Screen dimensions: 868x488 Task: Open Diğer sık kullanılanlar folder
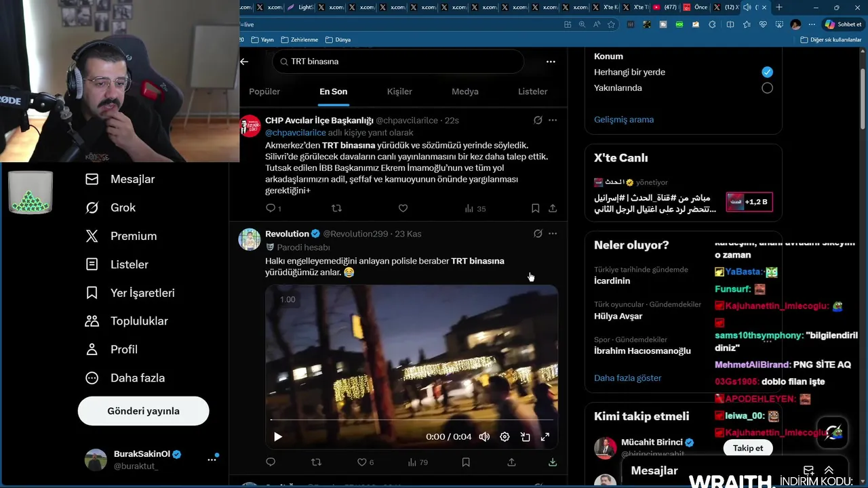(x=831, y=40)
